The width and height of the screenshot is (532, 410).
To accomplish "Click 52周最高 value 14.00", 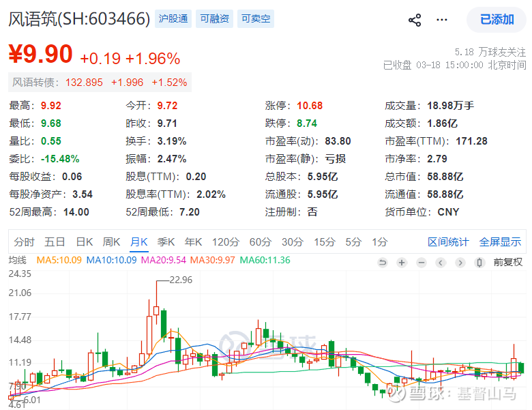I will coord(76,212).
